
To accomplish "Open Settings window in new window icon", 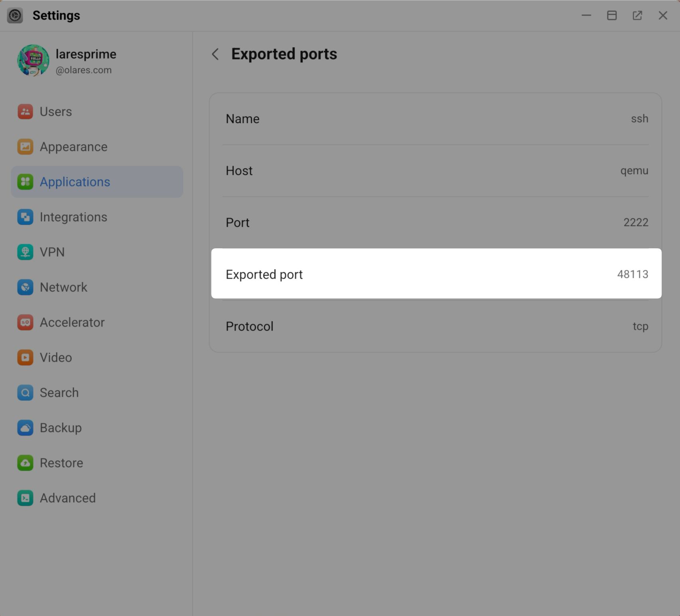I will pos(637,15).
